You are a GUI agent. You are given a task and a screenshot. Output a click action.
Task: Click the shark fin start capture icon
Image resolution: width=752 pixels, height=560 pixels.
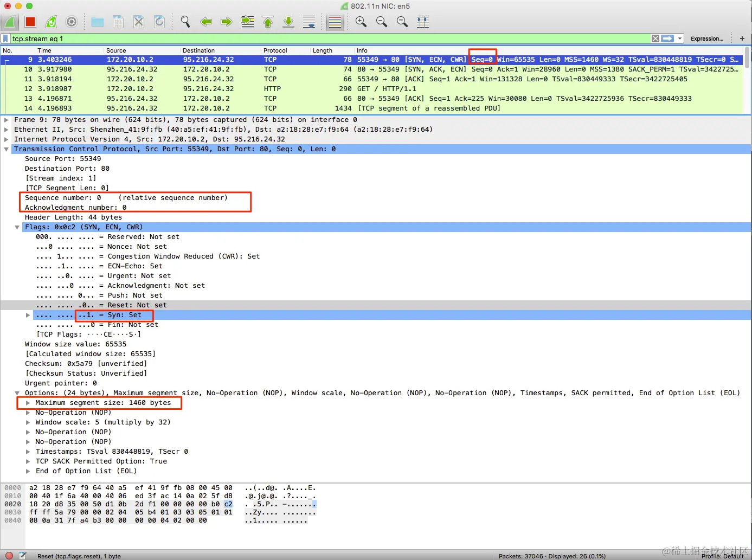tap(10, 22)
